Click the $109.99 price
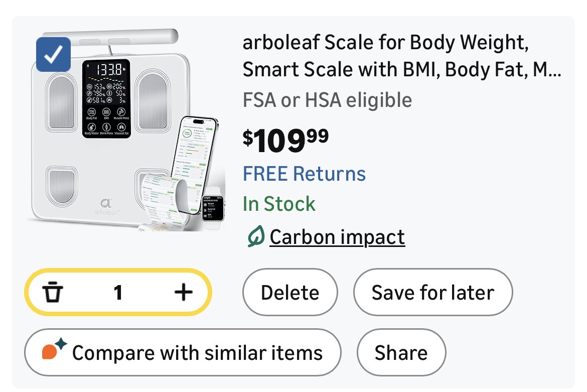The image size is (587, 392). pyautogui.click(x=286, y=142)
